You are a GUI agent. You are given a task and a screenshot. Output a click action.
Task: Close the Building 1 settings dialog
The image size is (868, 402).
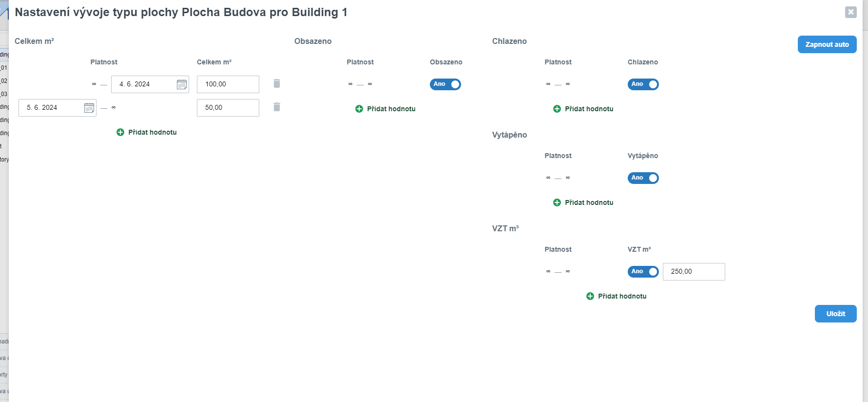tap(851, 12)
